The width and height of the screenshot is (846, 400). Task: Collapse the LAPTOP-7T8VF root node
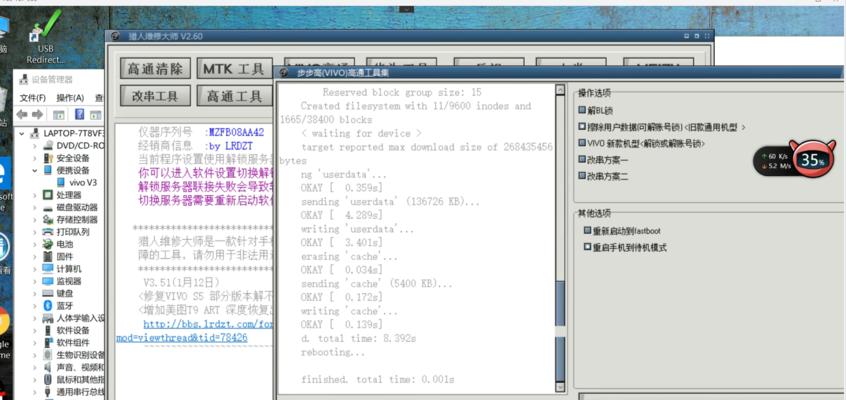(22, 133)
